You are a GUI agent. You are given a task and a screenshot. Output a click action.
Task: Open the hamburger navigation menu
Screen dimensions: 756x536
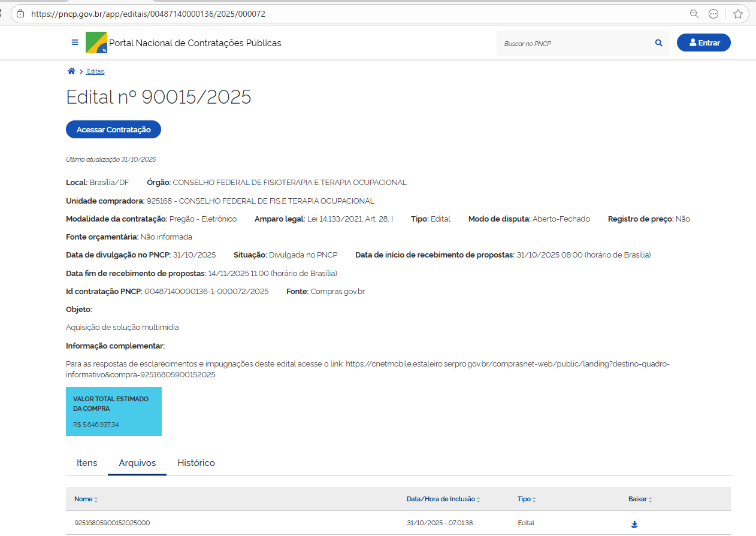[x=75, y=43]
